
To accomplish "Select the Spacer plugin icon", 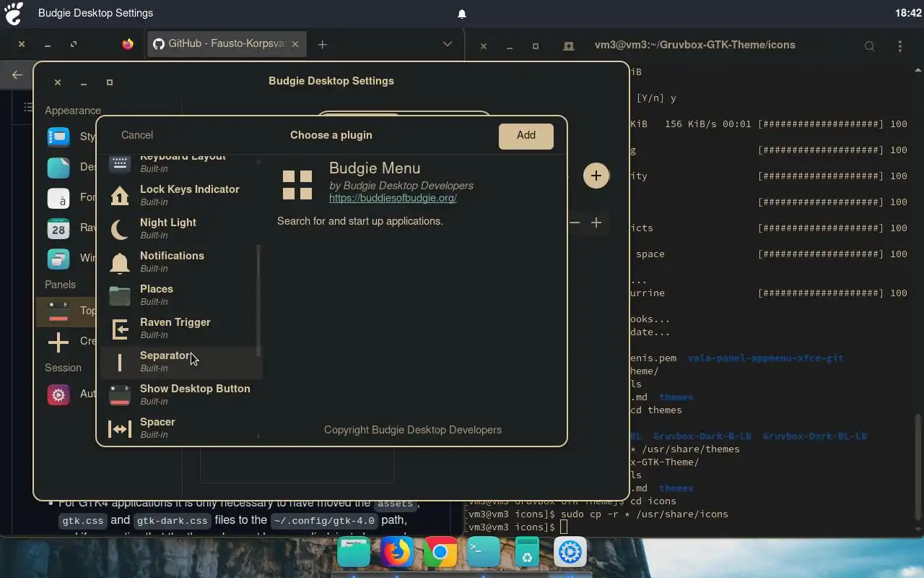I will 119,428.
